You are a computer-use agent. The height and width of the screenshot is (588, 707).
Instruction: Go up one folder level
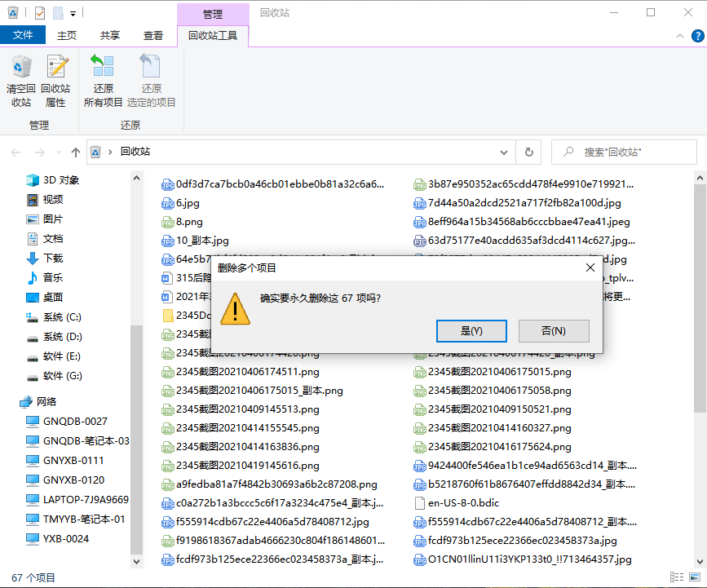click(x=76, y=153)
